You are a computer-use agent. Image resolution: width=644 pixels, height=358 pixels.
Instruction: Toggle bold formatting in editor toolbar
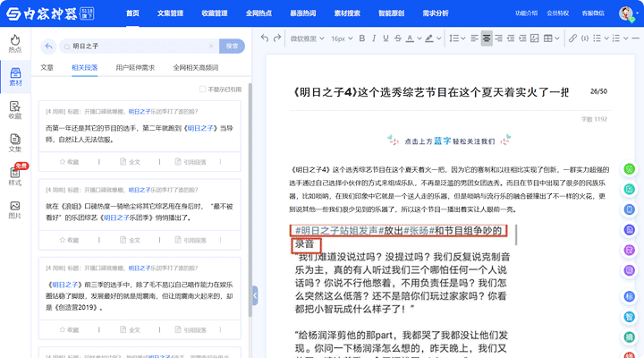pyautogui.click(x=361, y=38)
